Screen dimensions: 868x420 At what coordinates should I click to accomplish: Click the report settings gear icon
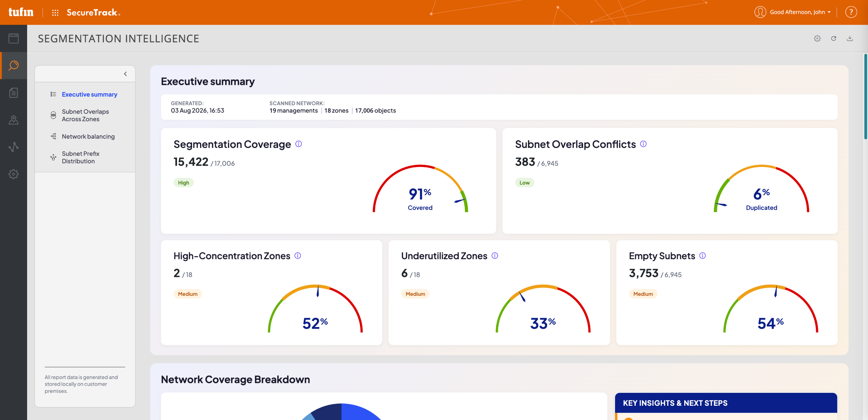[x=817, y=38]
